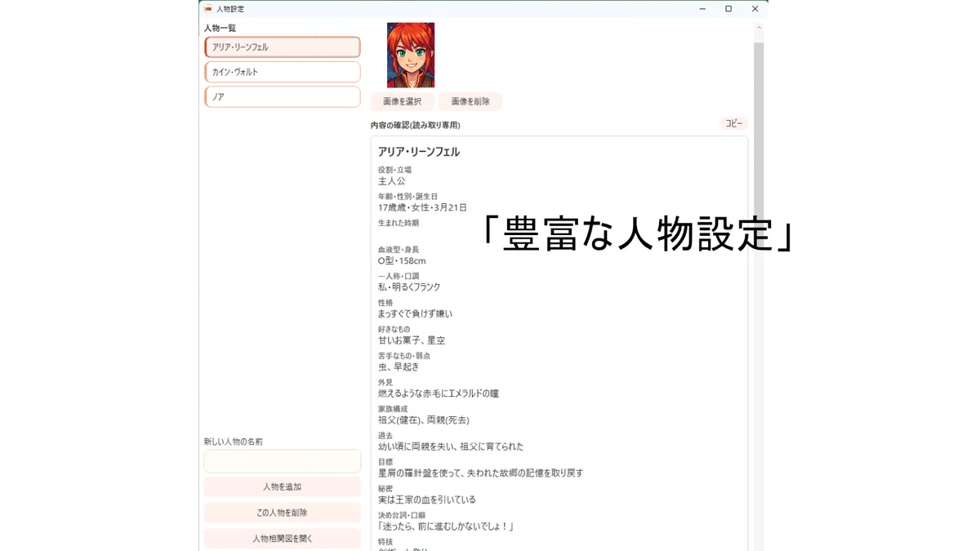The width and height of the screenshot is (980, 551).
Task: Open the relationship chart via 人物相関図を開く
Action: [282, 539]
